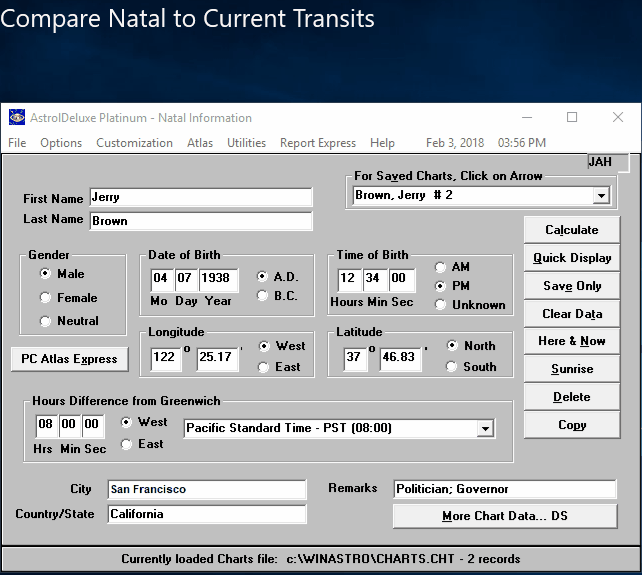Click the Currently loaded Charts file status text
Screen dimensions: 642x575
(321, 559)
